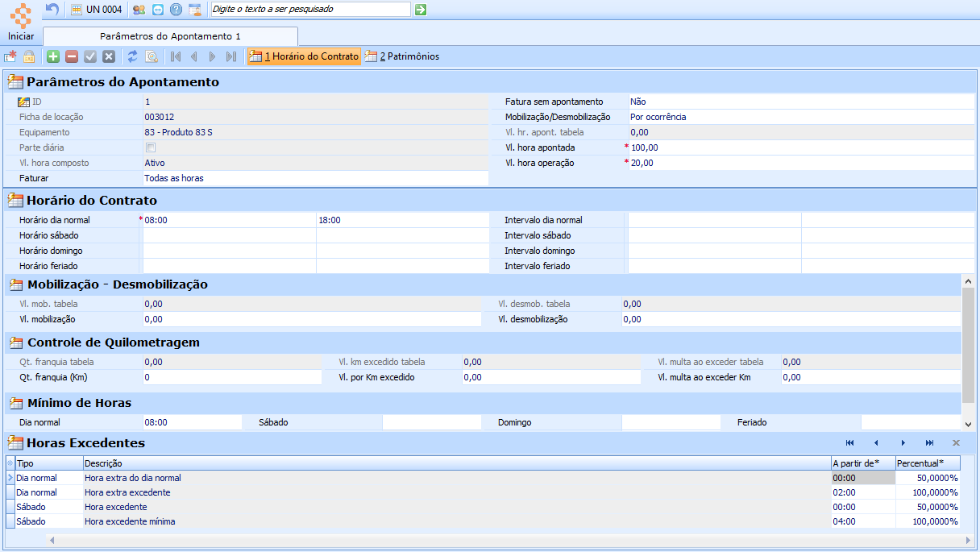Cancel editing with X icon
This screenshot has height=552, width=980.
(109, 56)
